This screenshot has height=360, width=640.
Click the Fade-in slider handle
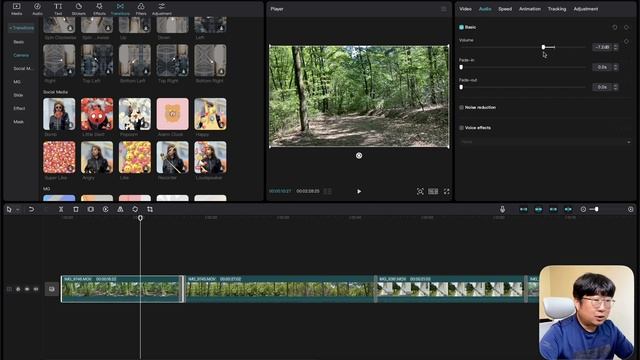coord(461,67)
